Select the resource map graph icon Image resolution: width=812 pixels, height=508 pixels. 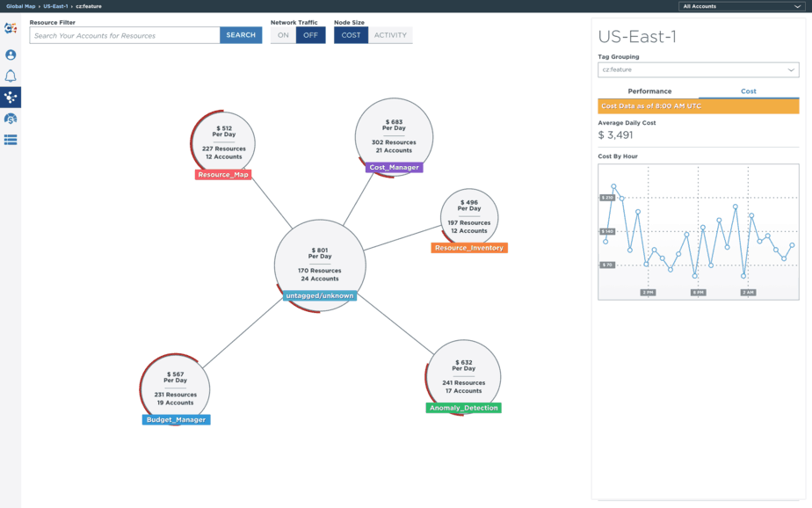[x=11, y=98]
